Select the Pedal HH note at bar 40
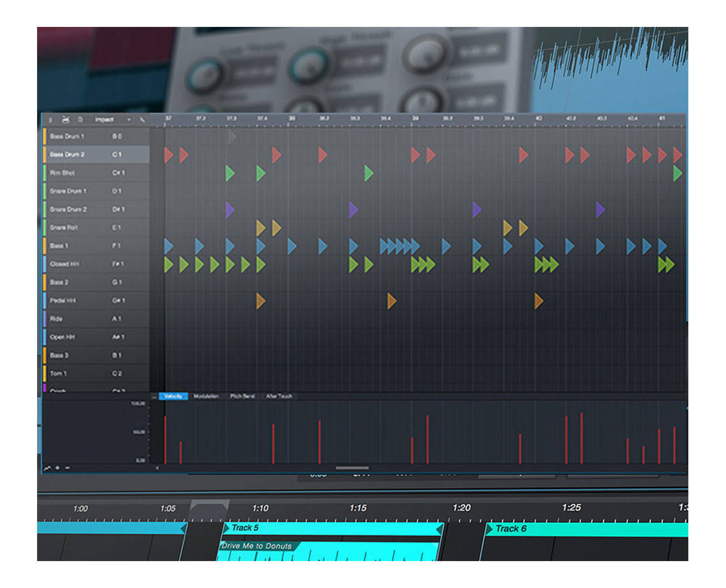The width and height of the screenshot is (726, 588). pyautogui.click(x=538, y=301)
